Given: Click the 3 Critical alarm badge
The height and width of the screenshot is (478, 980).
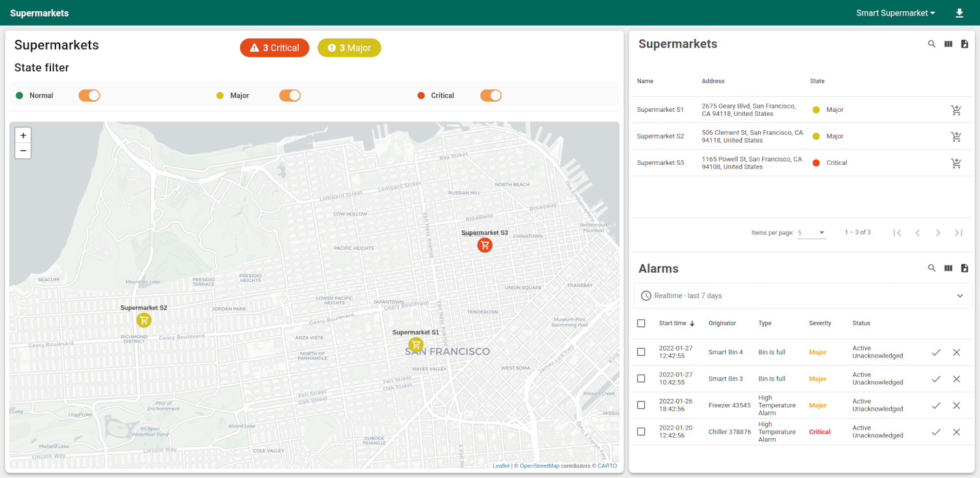Looking at the screenshot, I should pos(274,48).
